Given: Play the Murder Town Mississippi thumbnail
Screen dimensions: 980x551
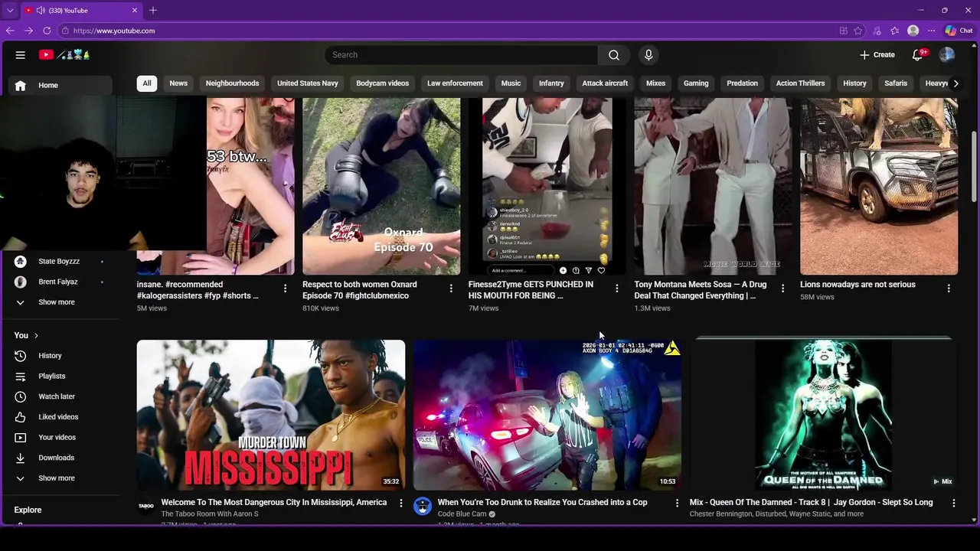Looking at the screenshot, I should click(x=271, y=415).
